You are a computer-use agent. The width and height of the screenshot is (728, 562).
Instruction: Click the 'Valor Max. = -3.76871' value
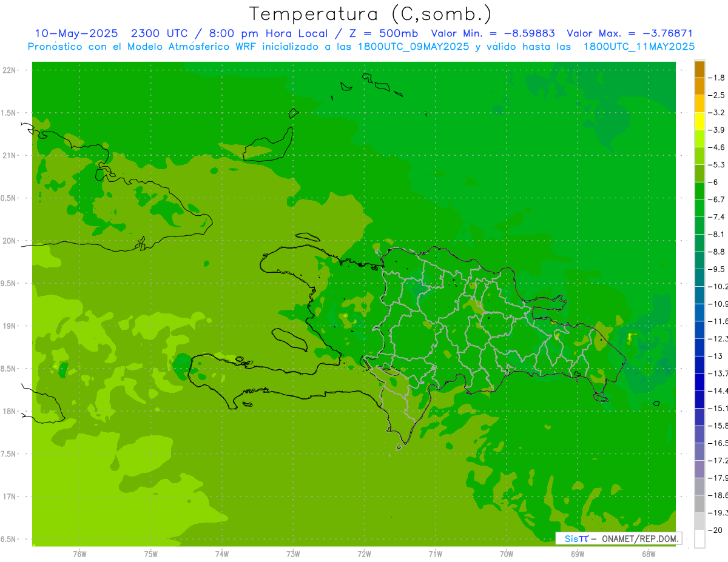(630, 34)
